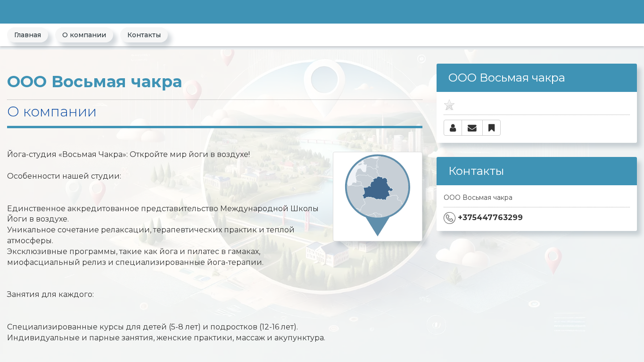Click the main heading ООО Восьмая чакра

[94, 82]
